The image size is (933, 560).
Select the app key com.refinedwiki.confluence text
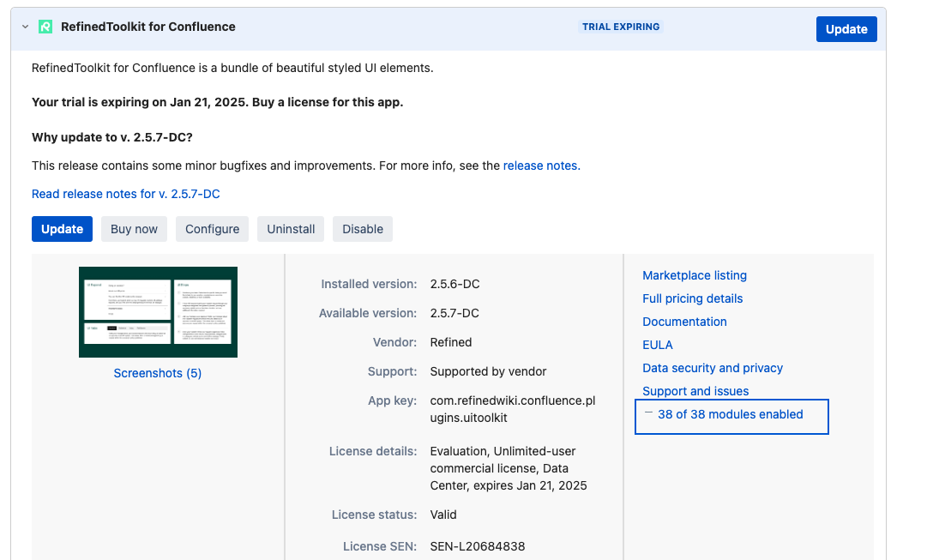pos(512,409)
